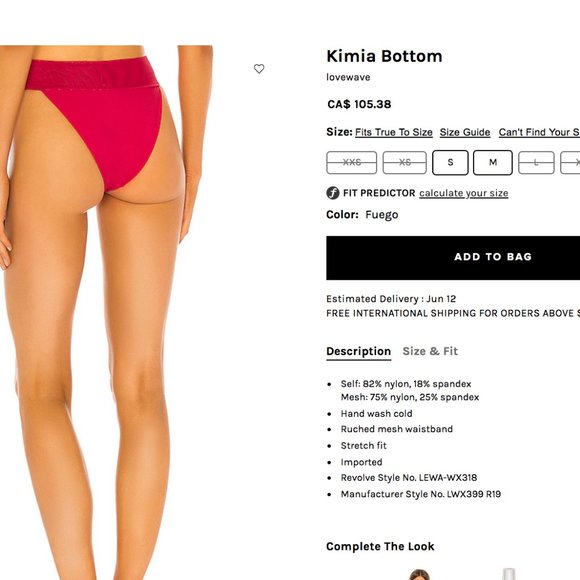Click the bottle product thumbnail under Complete The Look

pyautogui.click(x=509, y=574)
